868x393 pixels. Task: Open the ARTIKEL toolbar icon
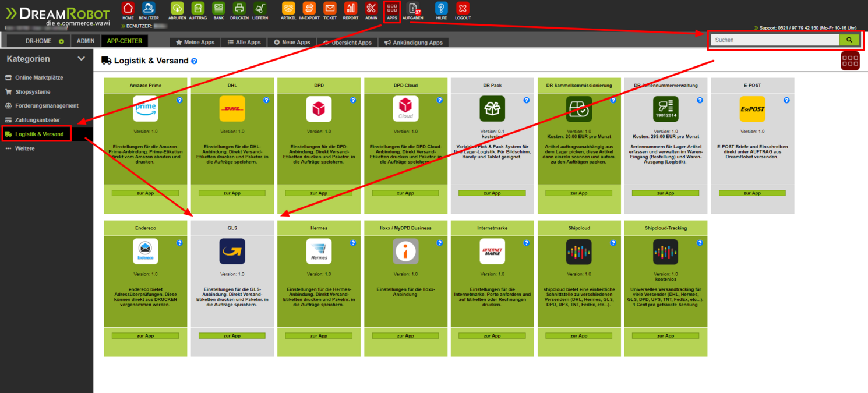pyautogui.click(x=288, y=8)
